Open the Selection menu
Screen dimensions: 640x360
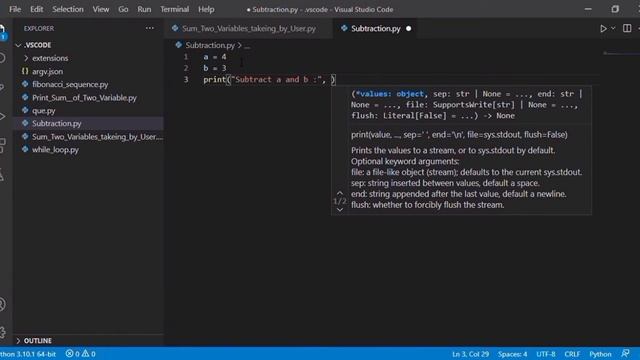(68, 9)
